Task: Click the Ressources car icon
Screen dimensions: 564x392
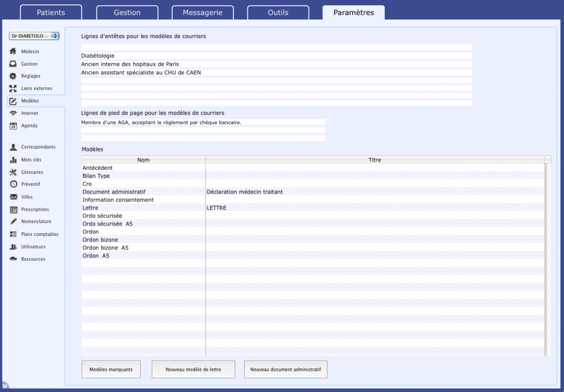Action: point(13,259)
